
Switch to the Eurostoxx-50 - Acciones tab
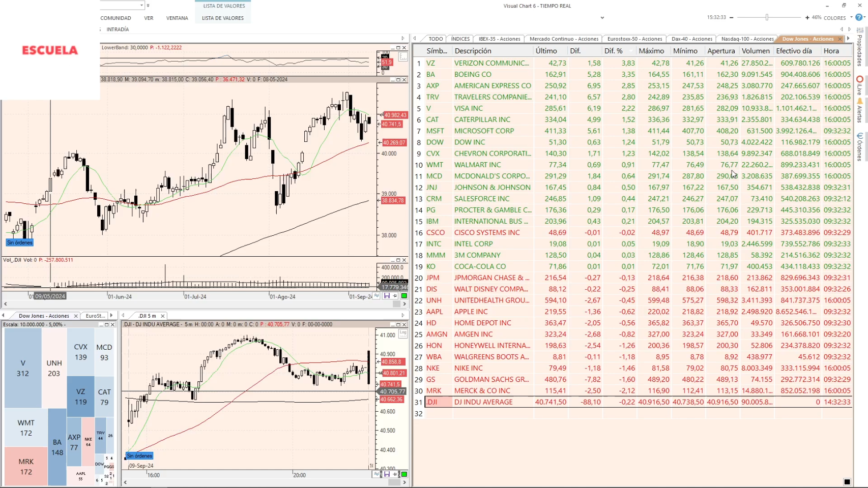634,39
